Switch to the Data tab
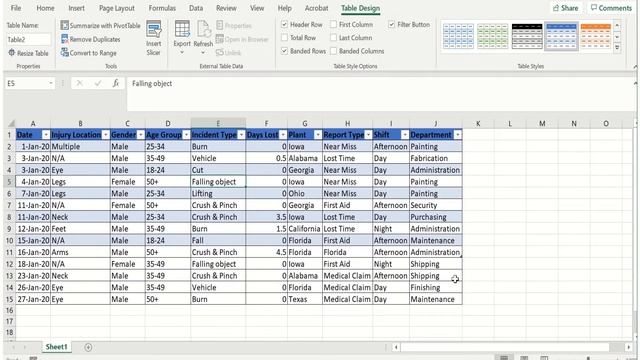Screen dimensions: 640x360 pos(196,8)
